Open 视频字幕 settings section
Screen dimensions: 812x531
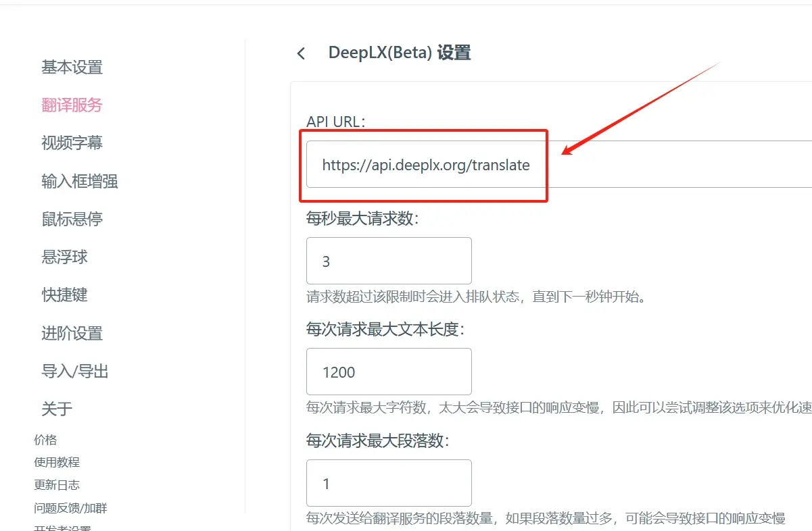click(x=72, y=143)
